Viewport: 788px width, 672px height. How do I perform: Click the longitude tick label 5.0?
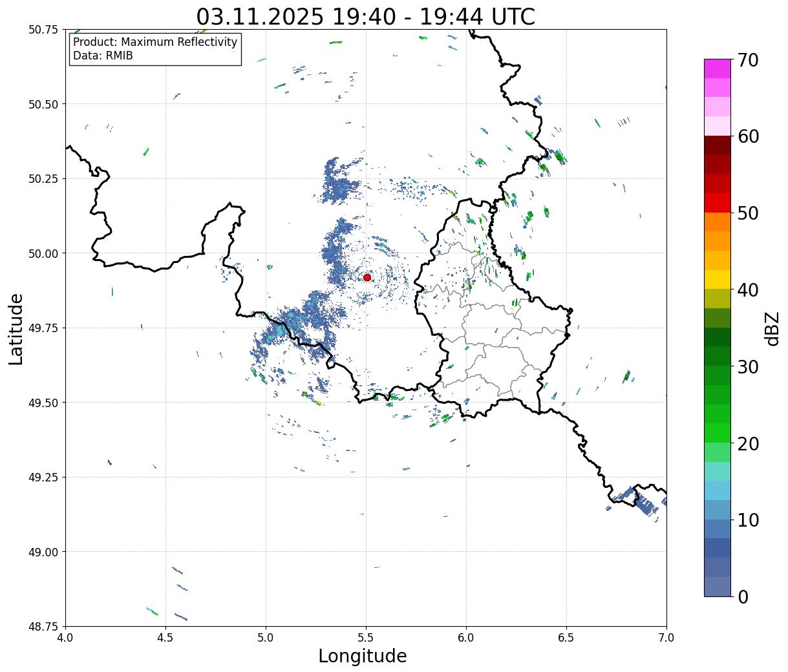pos(266,638)
